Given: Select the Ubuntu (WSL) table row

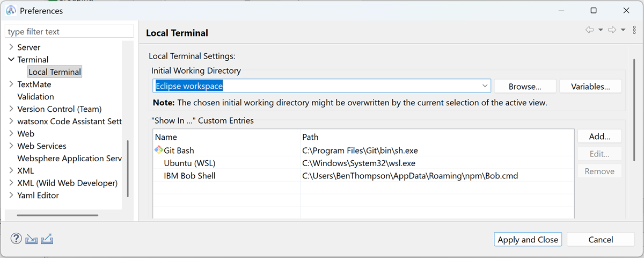Looking at the screenshot, I should pyautogui.click(x=363, y=163).
